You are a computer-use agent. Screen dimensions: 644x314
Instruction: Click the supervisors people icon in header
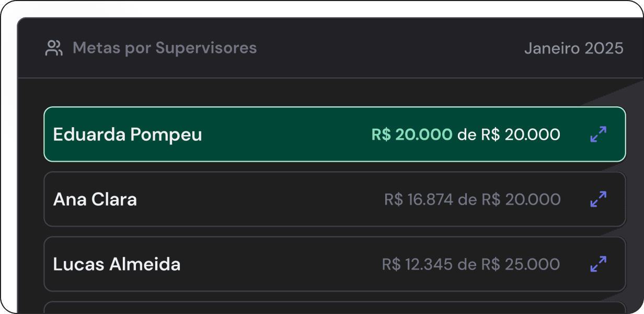[x=54, y=49]
